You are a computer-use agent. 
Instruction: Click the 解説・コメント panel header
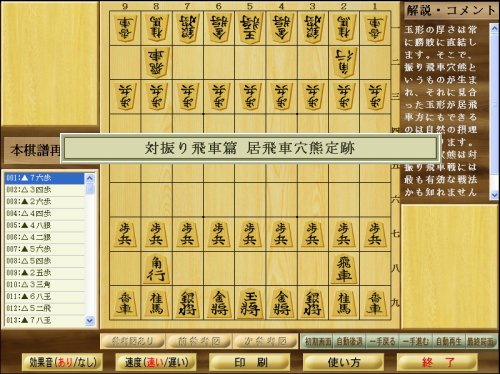451,11
